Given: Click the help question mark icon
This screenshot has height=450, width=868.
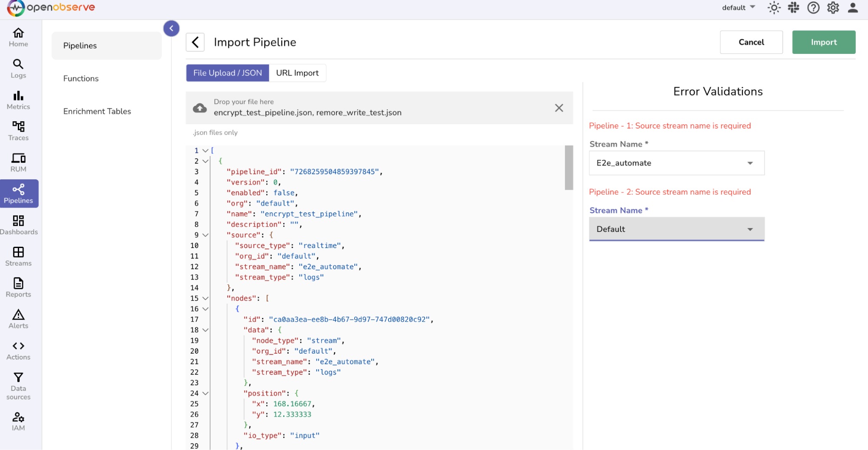Looking at the screenshot, I should click(813, 8).
